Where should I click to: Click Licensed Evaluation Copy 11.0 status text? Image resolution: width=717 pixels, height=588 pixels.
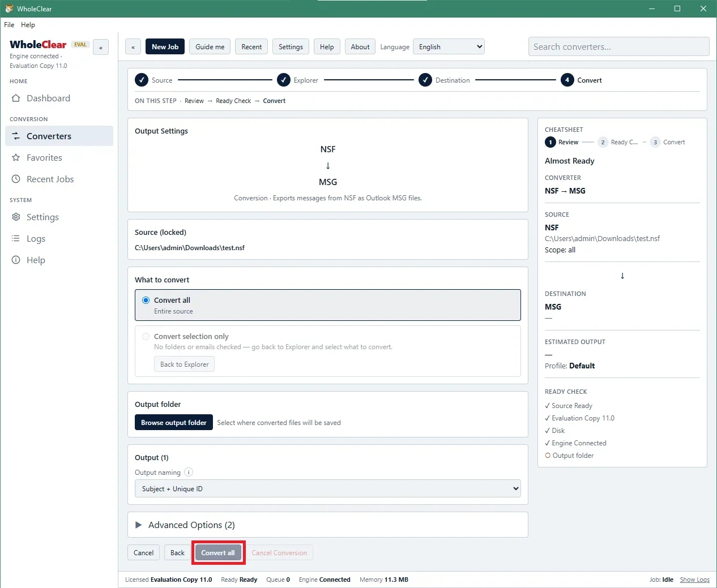pyautogui.click(x=169, y=580)
